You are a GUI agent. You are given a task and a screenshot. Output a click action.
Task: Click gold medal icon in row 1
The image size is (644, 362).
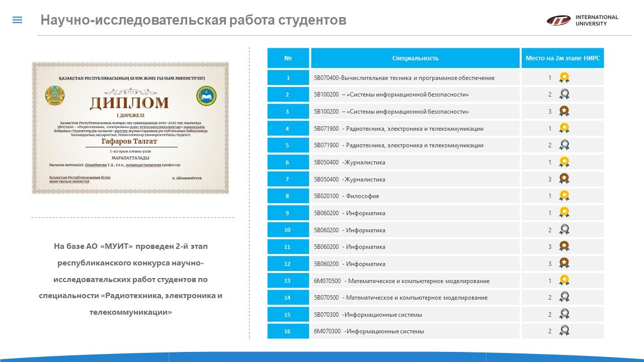pyautogui.click(x=565, y=78)
